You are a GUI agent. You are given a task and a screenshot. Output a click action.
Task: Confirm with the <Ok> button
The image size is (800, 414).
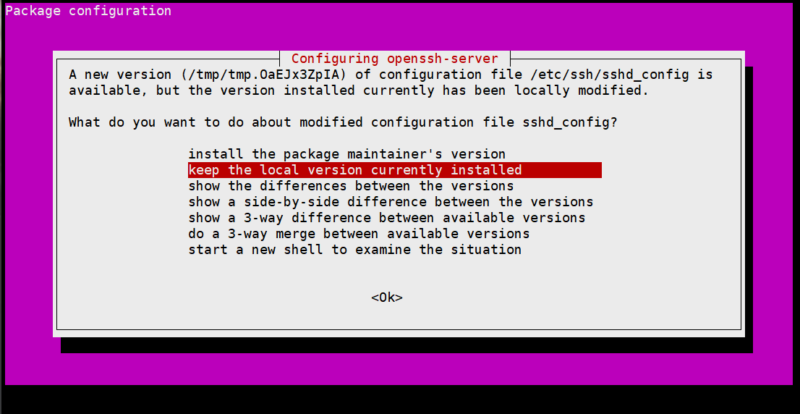pos(387,298)
